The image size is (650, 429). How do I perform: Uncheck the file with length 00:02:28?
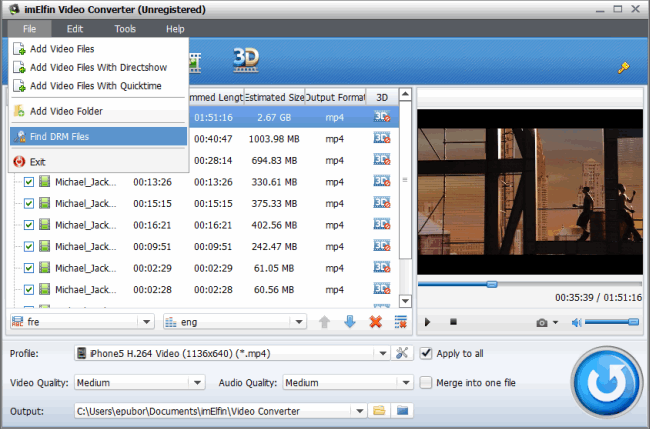coord(29,290)
